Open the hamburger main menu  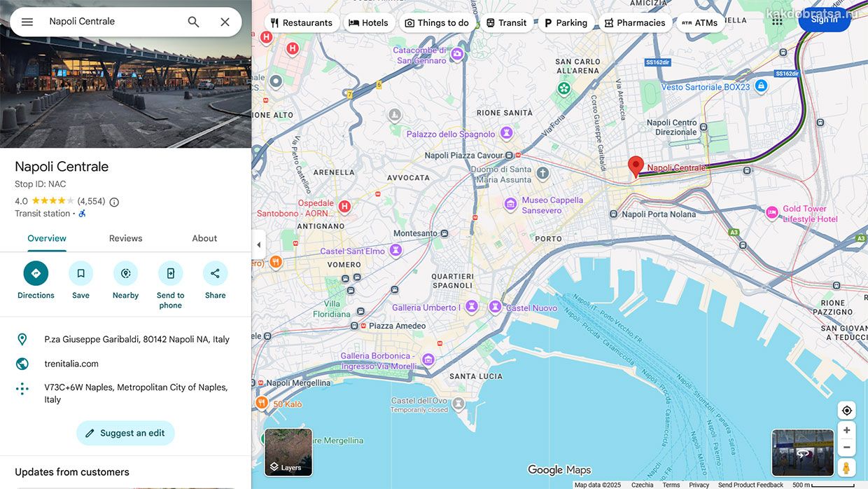coord(27,22)
